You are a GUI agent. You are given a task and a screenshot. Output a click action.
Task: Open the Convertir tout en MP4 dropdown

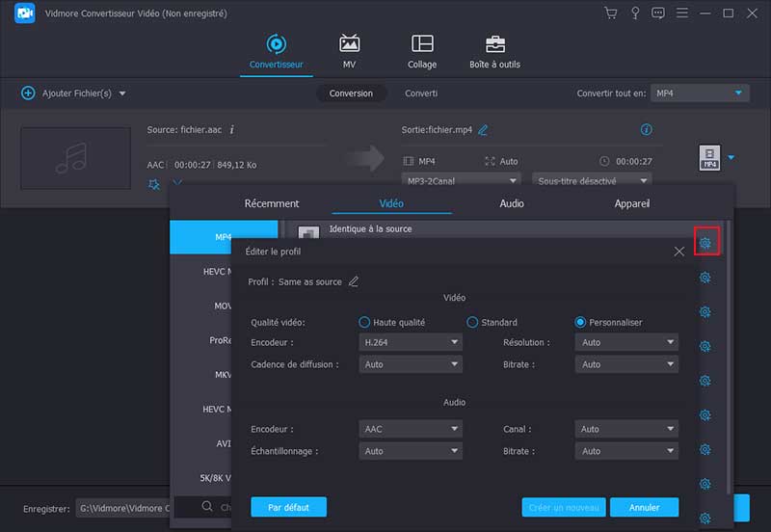[700, 93]
